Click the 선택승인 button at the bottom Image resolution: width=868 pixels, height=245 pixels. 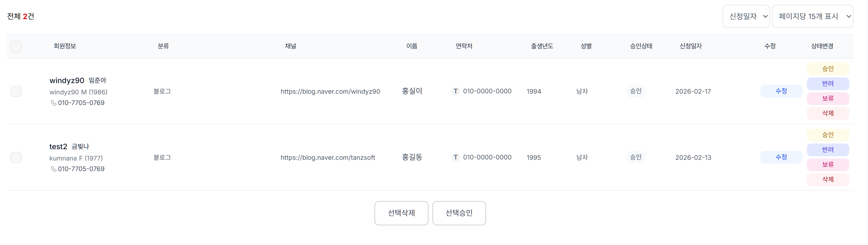coord(459,213)
